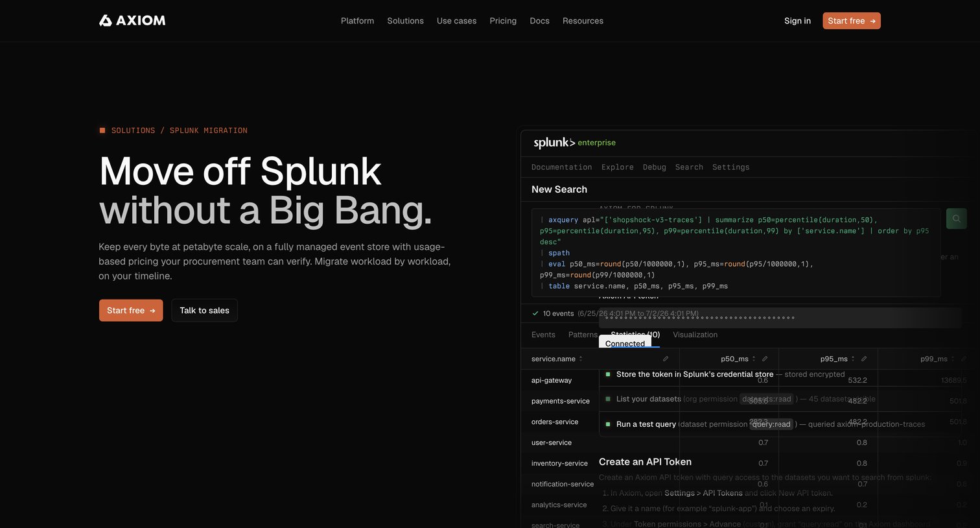
Task: Click the 10 events status checkmark
Action: pyautogui.click(x=535, y=313)
